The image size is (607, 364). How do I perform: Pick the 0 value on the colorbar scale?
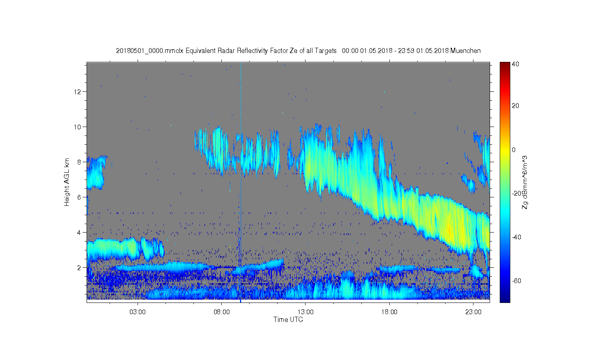(514, 150)
